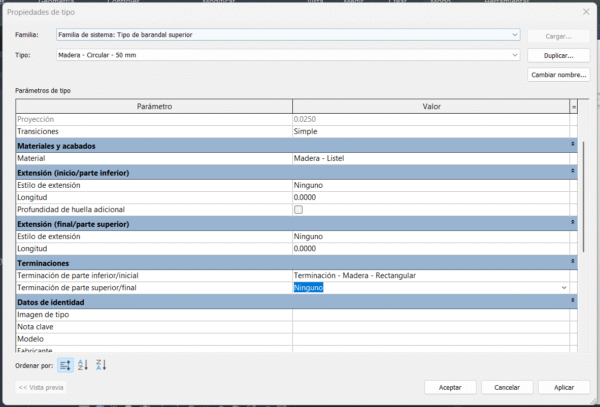
Task: Collapse the 'Materiales y acabados' group
Action: point(573,146)
